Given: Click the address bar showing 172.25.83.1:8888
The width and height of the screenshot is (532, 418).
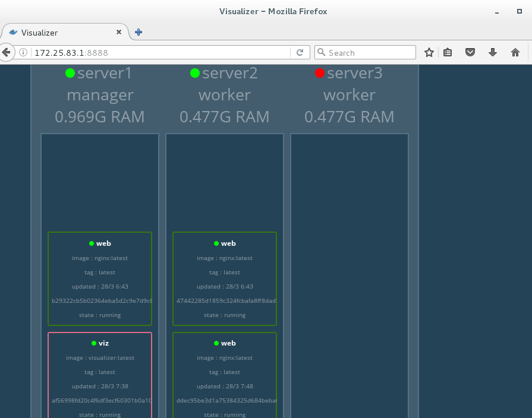Looking at the screenshot, I should 119,52.
